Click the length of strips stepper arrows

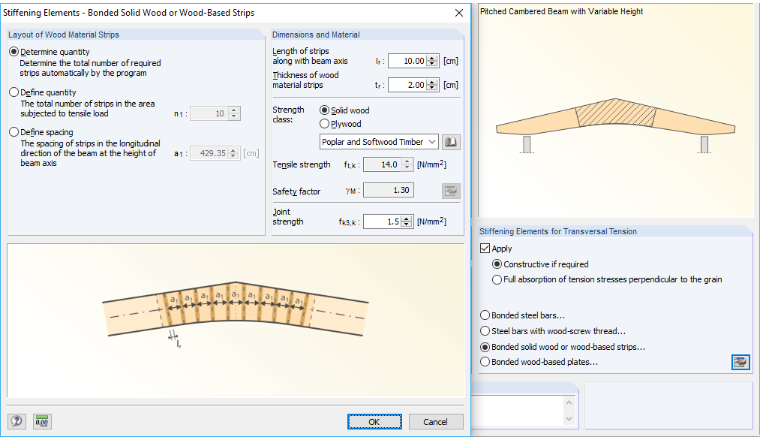click(432, 61)
